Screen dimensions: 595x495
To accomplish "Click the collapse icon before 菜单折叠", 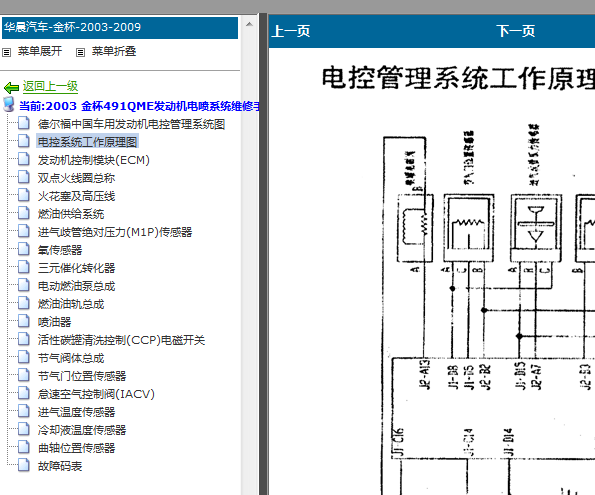I will [80, 52].
